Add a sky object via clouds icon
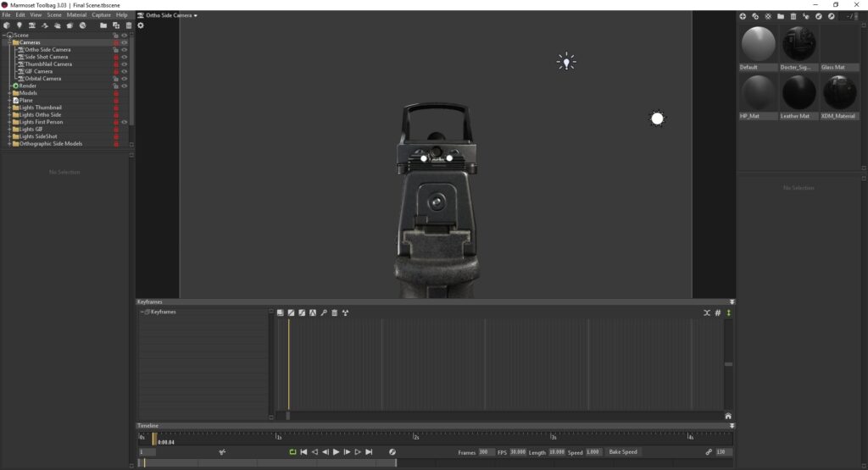Screen dimensions: 868x470 point(57,25)
